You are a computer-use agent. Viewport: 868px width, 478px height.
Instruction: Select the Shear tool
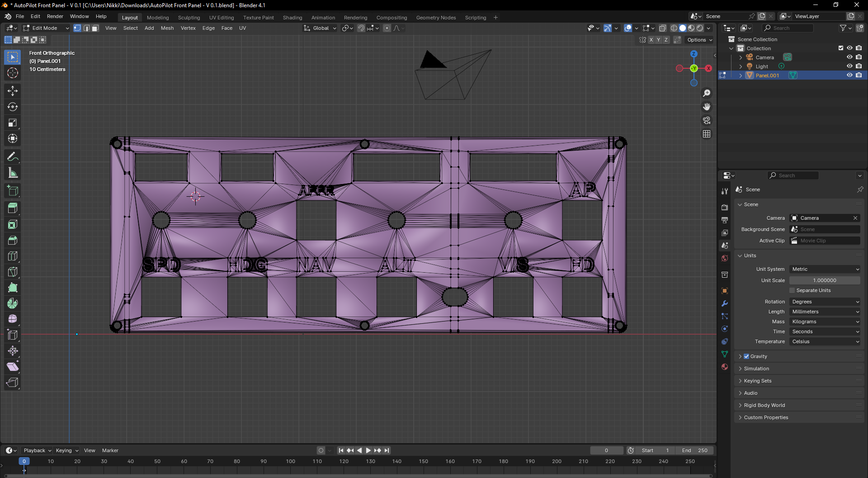[x=13, y=367]
